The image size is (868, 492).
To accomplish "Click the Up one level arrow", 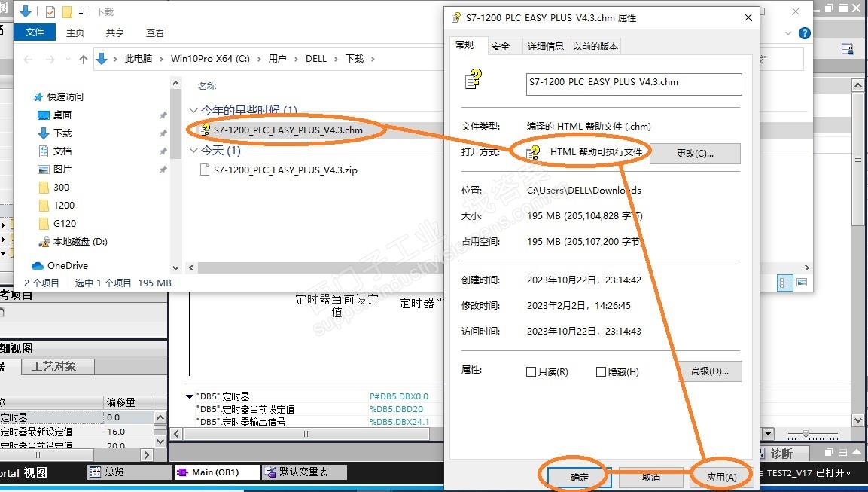I will point(83,59).
